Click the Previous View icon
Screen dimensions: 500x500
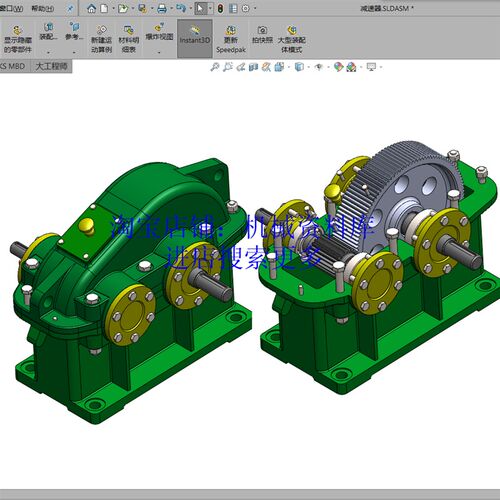point(241,67)
